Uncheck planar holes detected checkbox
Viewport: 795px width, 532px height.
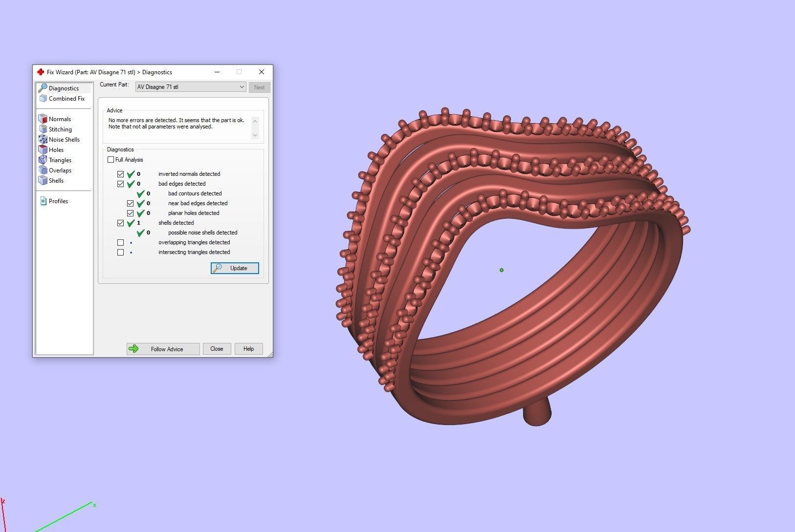click(x=130, y=213)
